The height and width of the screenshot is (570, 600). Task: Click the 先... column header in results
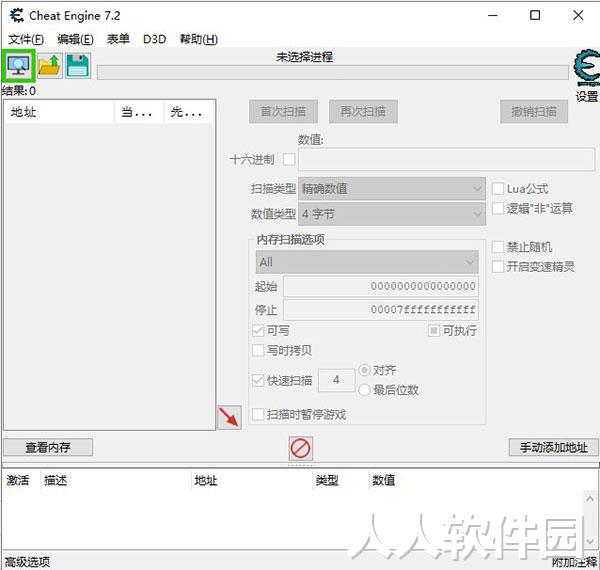pos(188,112)
